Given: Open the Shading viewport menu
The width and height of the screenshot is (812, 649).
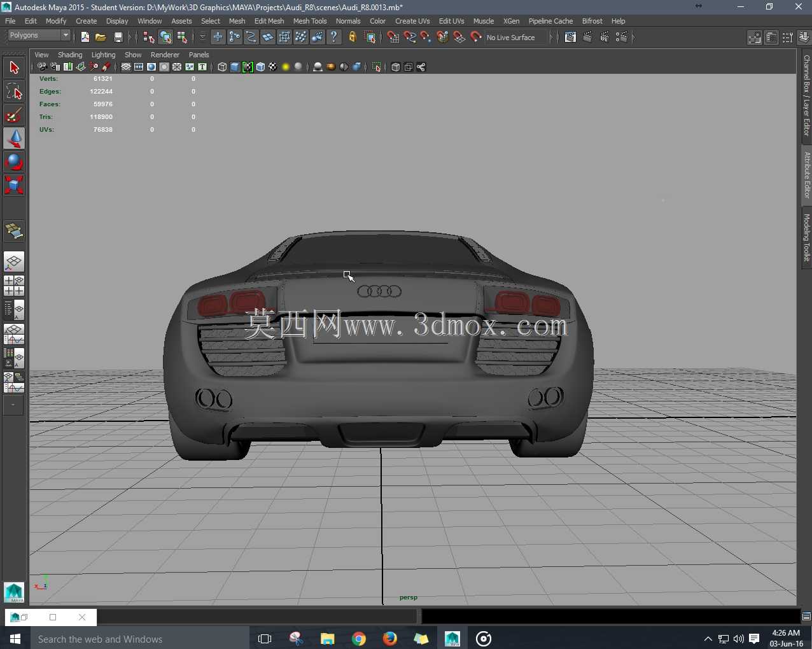Looking at the screenshot, I should tap(70, 55).
